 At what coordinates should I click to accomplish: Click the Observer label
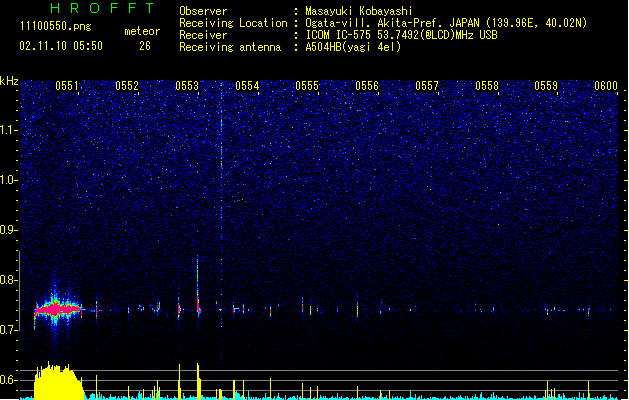coord(203,11)
